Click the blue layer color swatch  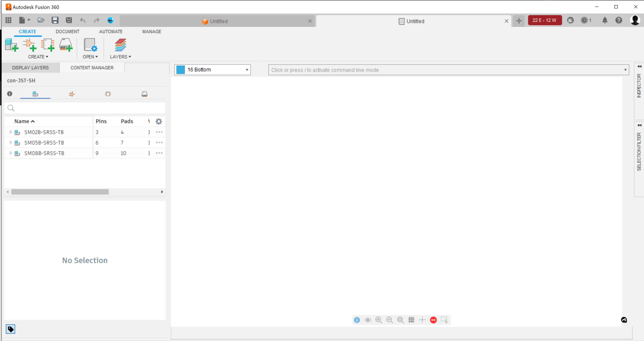180,70
